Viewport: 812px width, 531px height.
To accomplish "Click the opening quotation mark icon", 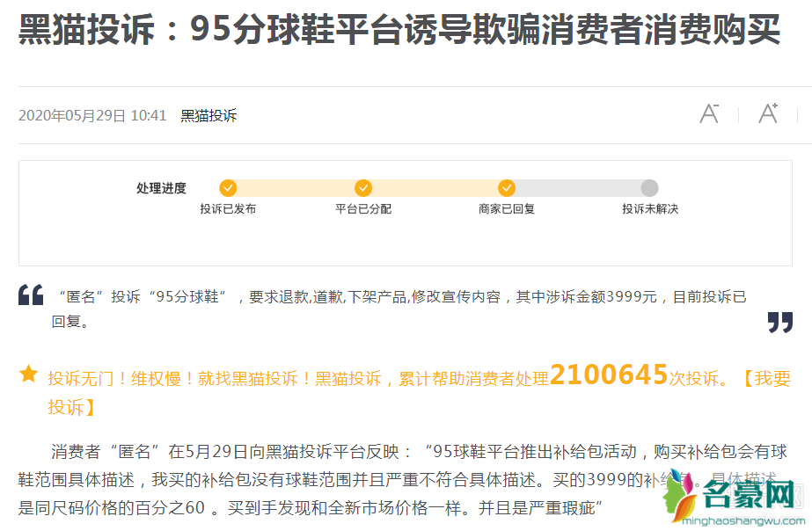I will tap(31, 296).
